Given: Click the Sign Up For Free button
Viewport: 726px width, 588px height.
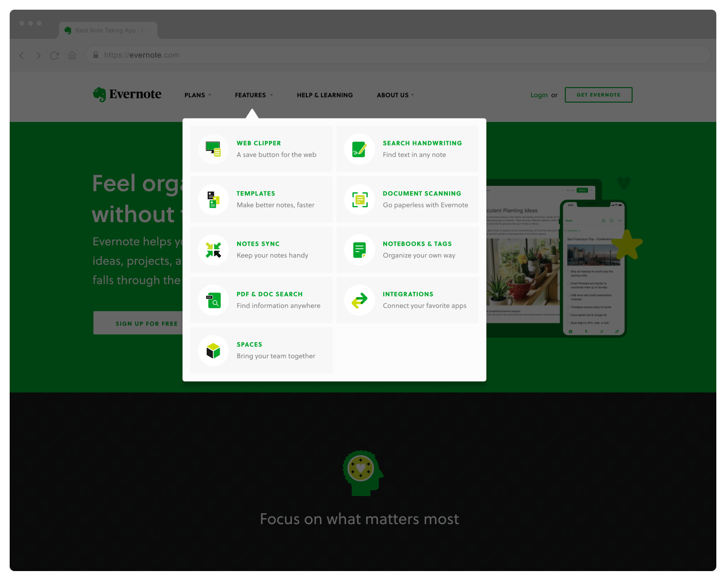Looking at the screenshot, I should (x=147, y=323).
